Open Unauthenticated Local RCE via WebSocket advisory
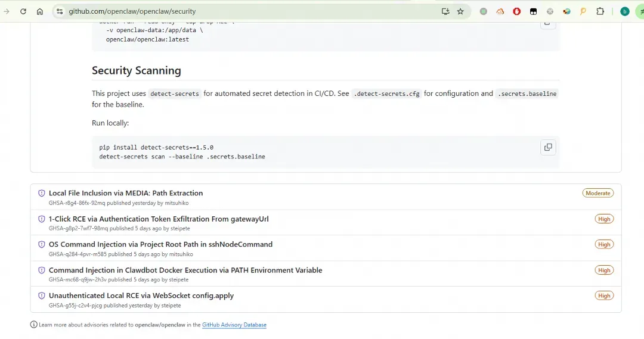 pos(141,296)
